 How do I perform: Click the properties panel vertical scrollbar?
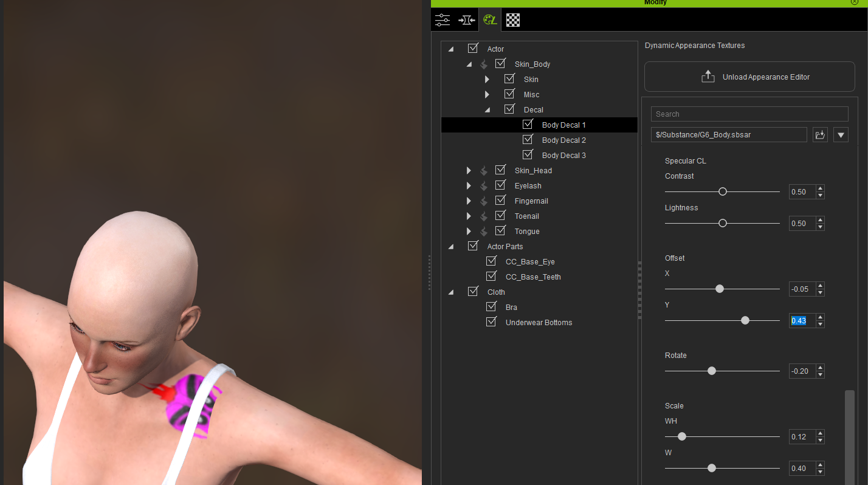850,437
